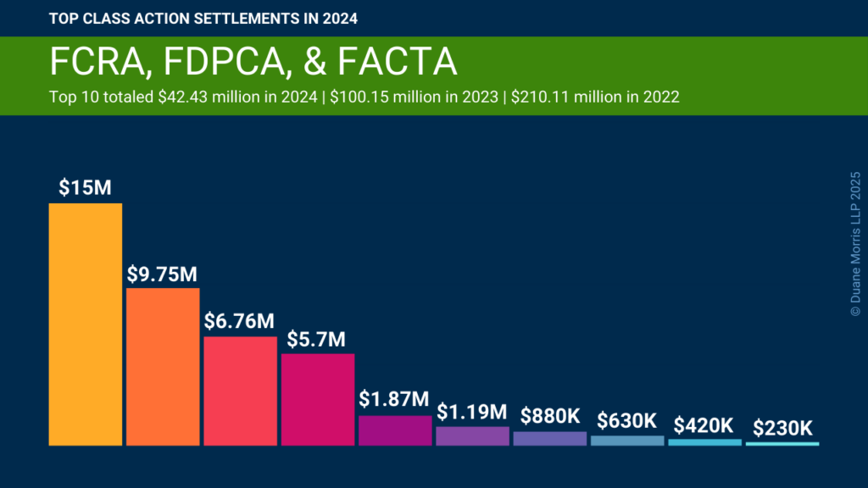Click the $880K bar

pos(549,439)
